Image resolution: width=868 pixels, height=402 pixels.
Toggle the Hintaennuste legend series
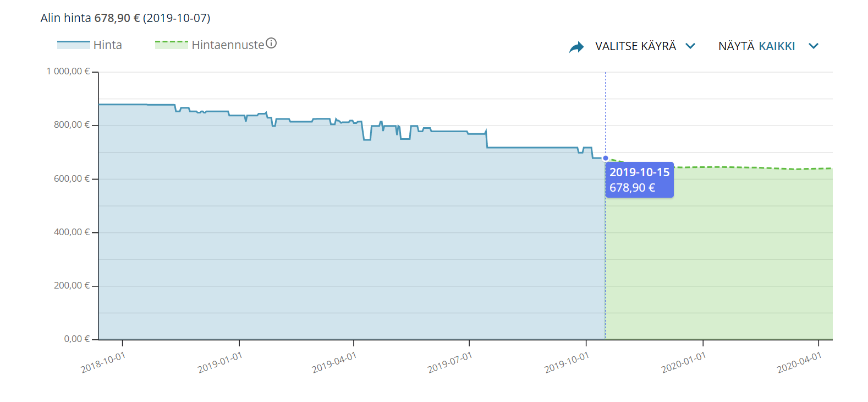[x=228, y=45]
